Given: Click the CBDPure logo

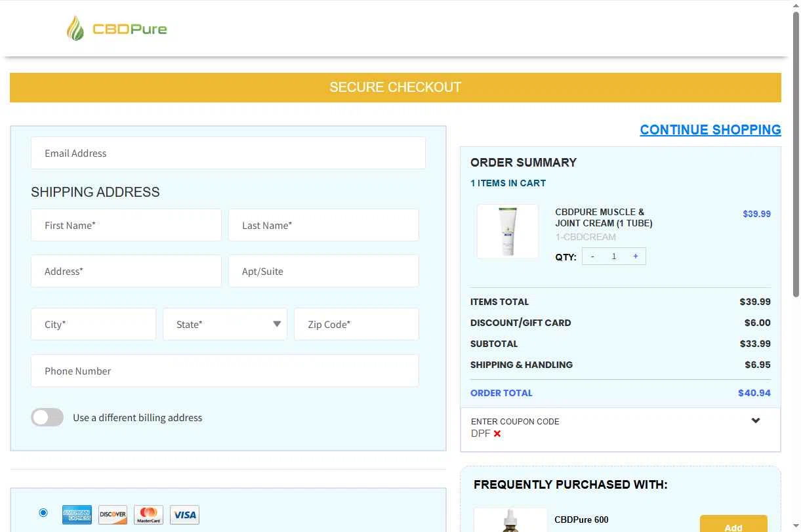Looking at the screenshot, I should (x=117, y=29).
